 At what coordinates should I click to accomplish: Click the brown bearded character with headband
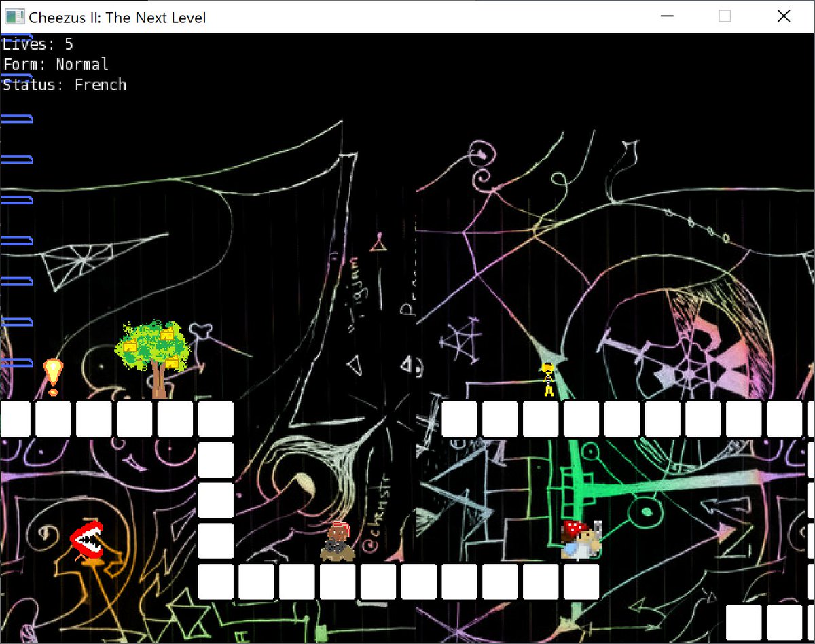(338, 541)
